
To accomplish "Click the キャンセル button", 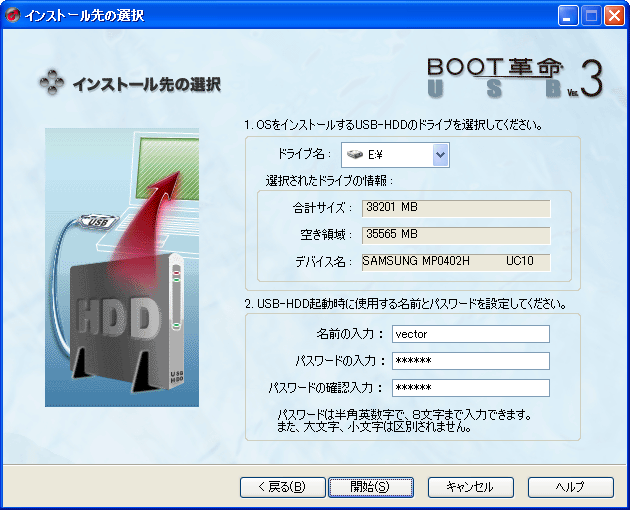I will pos(470,487).
